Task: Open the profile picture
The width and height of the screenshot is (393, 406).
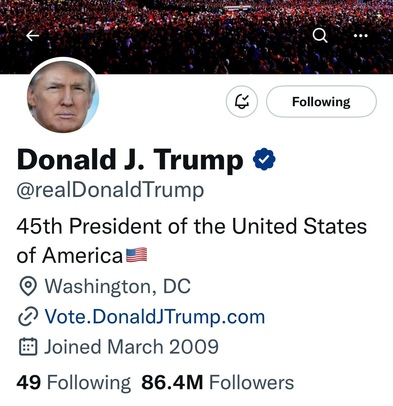Action: [63, 97]
